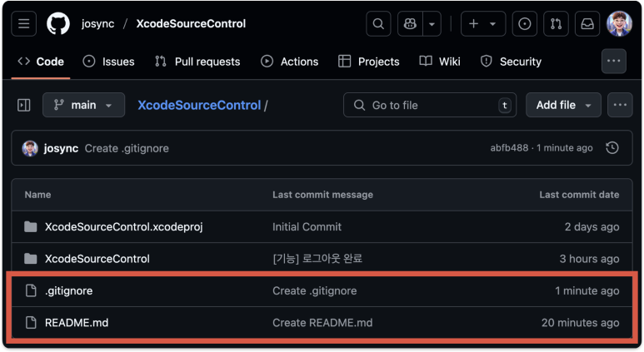Open the Create README.md commit message
The width and height of the screenshot is (644, 352).
click(x=322, y=323)
